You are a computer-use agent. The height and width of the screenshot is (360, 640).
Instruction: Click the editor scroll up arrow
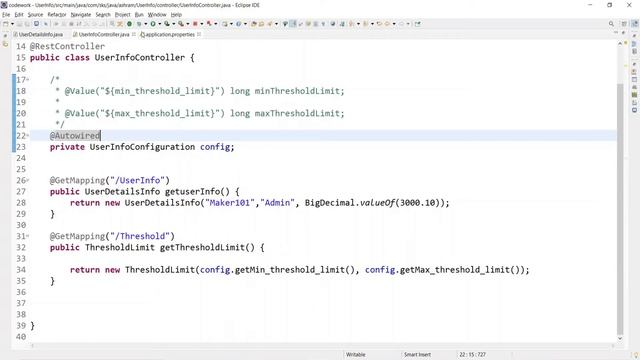[620, 43]
